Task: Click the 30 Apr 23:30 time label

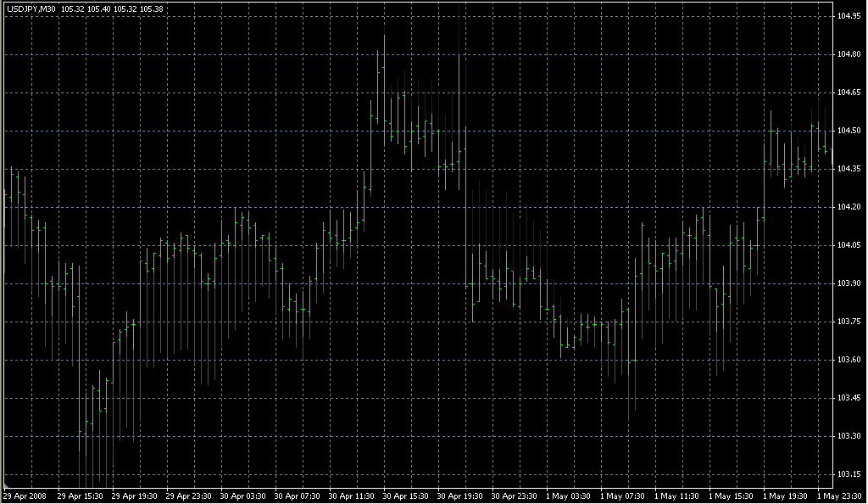Action: [x=515, y=496]
